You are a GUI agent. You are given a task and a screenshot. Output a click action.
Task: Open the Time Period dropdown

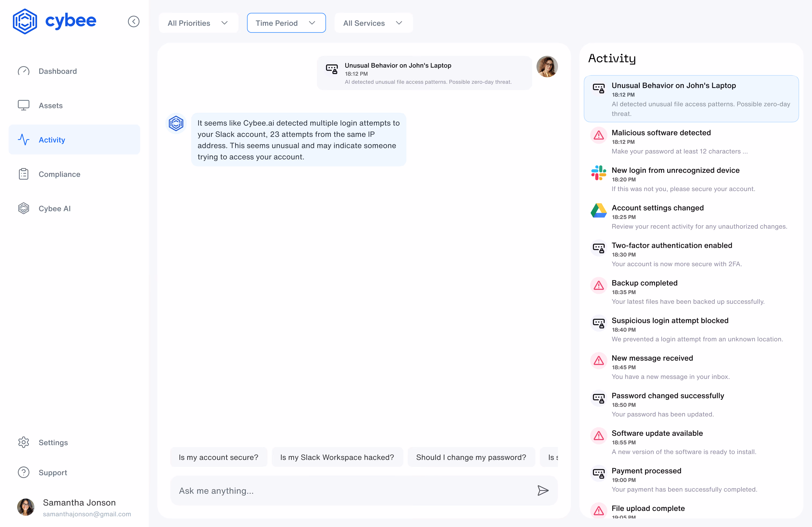(286, 23)
